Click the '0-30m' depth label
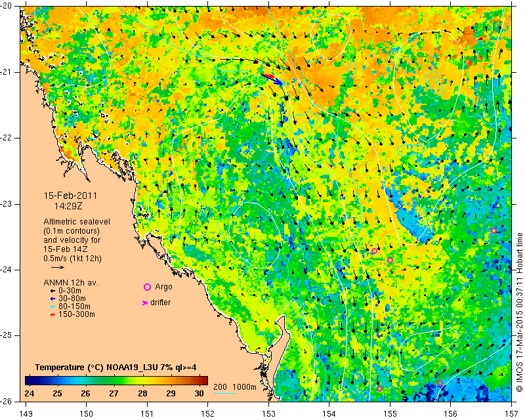Image resolution: width=525 pixels, height=420 pixels. tap(70, 291)
